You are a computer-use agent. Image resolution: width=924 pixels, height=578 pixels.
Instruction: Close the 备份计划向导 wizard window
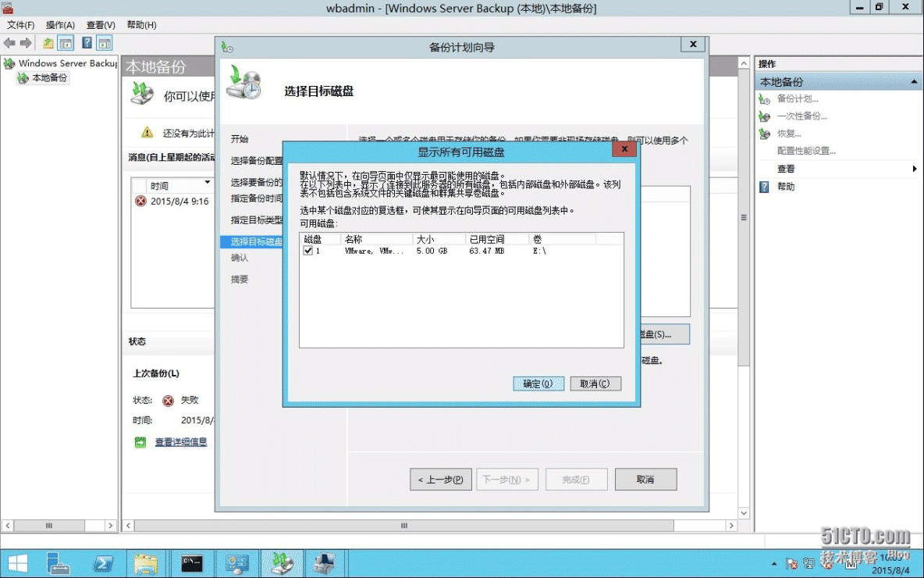[693, 45]
